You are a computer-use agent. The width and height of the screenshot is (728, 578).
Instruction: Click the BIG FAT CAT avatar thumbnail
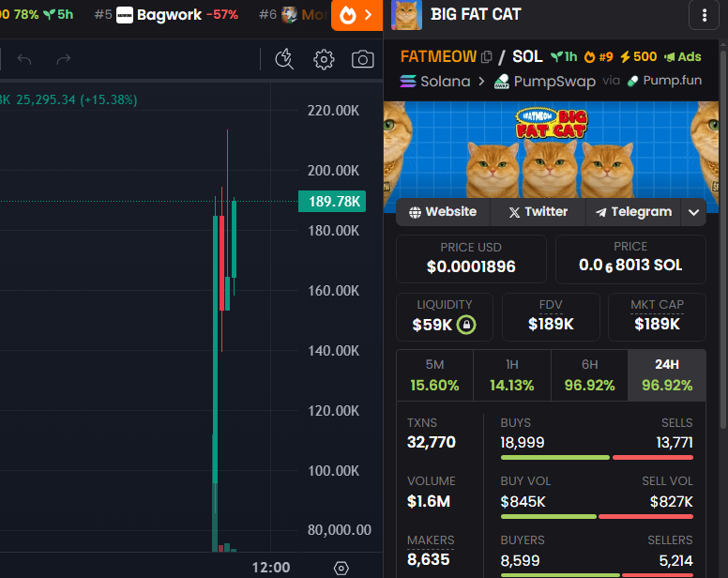pyautogui.click(x=406, y=15)
